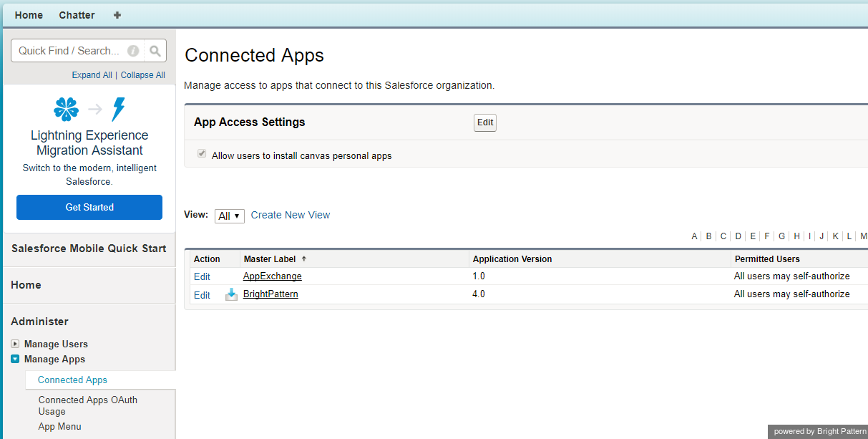Toggle Allow users to install canvas personal apps
Screen dimensions: 868x439
(x=202, y=154)
